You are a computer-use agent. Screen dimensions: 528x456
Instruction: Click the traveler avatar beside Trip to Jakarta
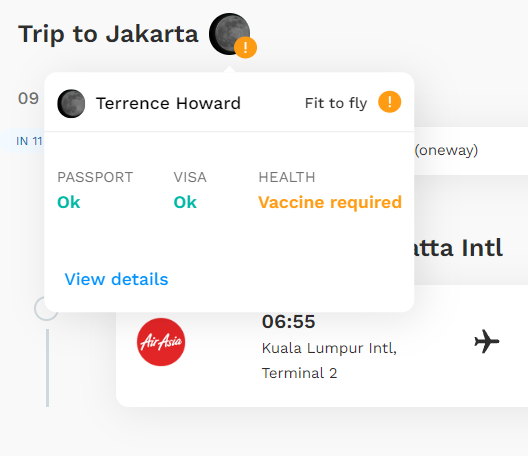click(x=229, y=34)
